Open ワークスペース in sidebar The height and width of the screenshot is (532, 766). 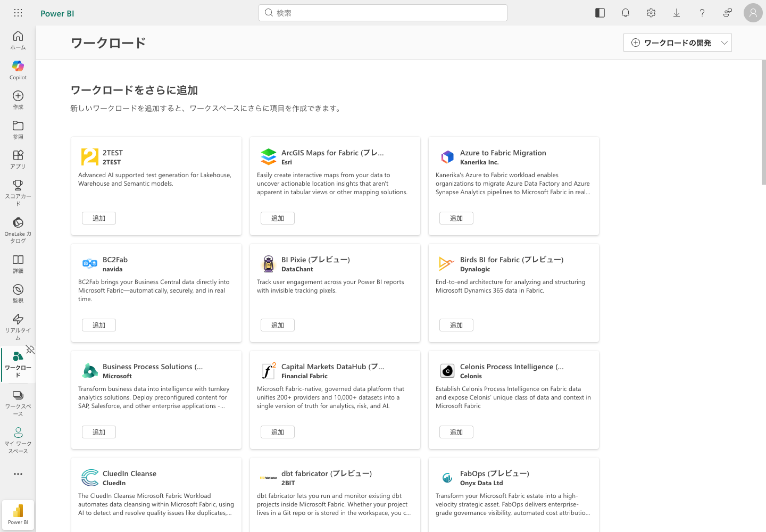(x=18, y=403)
